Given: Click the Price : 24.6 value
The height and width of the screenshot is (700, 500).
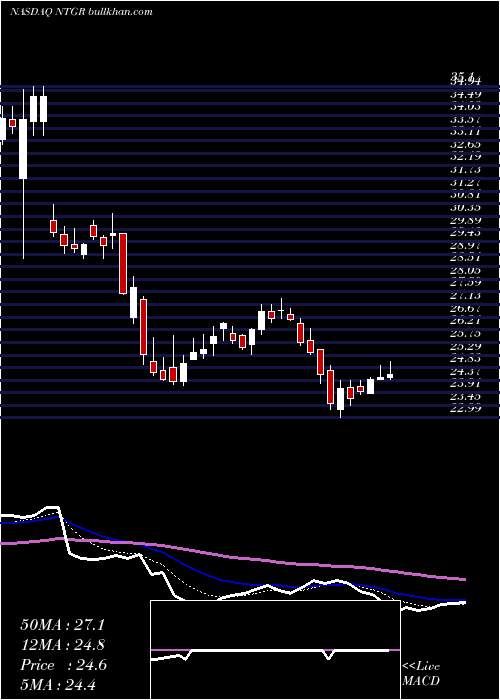Looking at the screenshot, I should [x=63, y=665].
